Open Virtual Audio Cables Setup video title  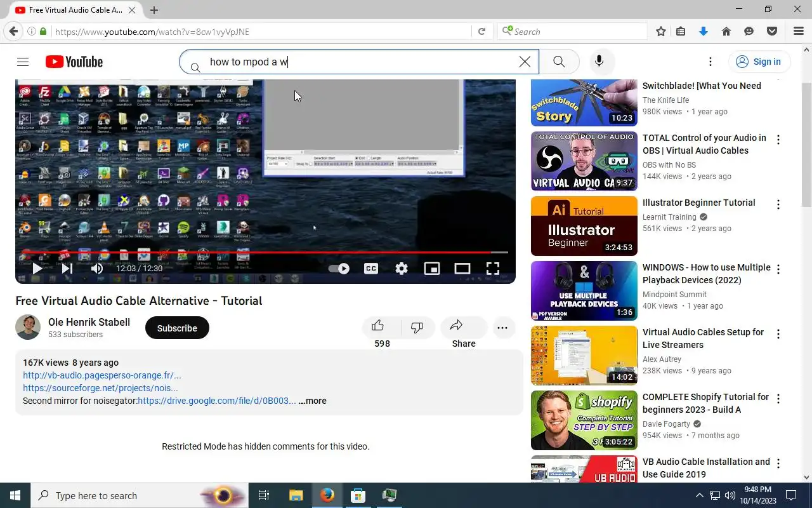tap(703, 338)
